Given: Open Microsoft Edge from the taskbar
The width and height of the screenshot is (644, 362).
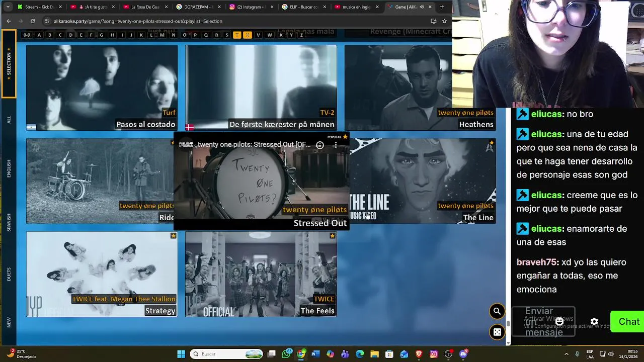Looking at the screenshot, I should click(x=360, y=354).
